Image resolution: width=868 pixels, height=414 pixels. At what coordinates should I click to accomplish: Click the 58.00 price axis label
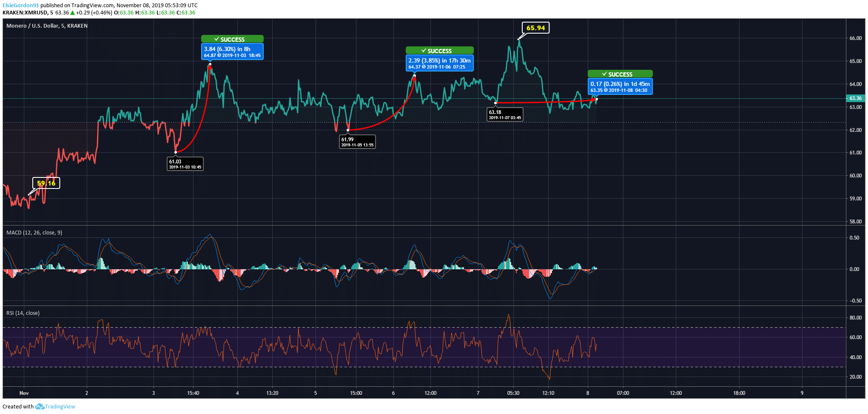tap(855, 222)
